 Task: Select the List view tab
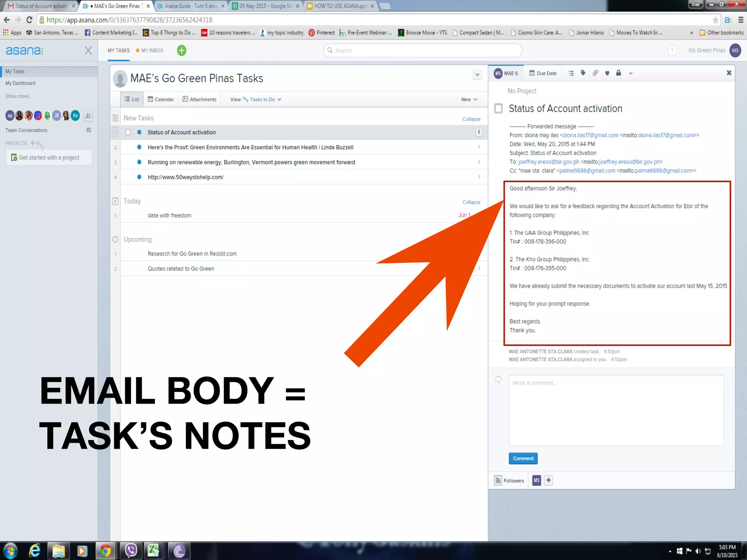click(132, 99)
